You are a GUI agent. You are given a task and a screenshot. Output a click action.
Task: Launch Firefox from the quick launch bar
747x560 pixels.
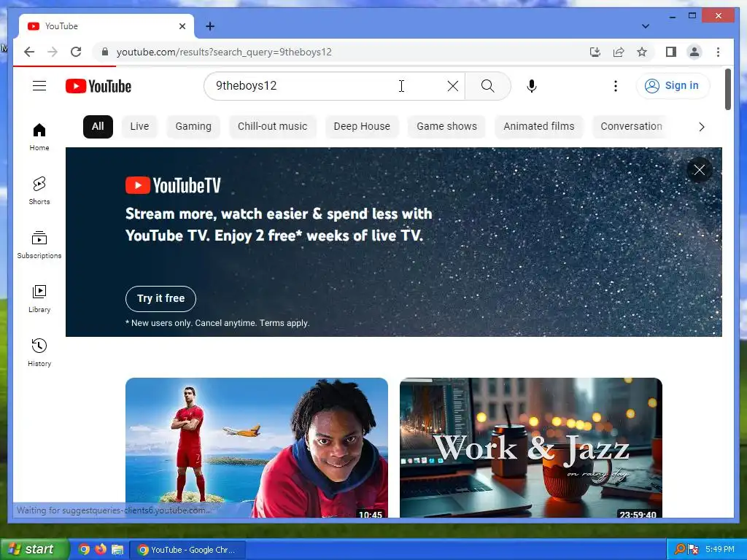(101, 549)
